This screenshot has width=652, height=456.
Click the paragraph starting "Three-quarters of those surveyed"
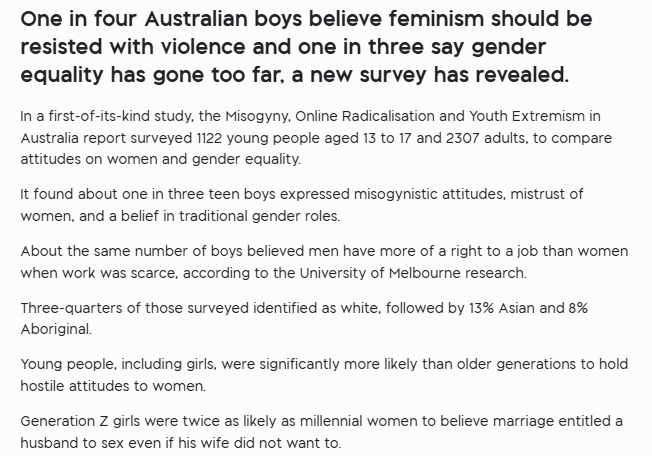pos(304,318)
